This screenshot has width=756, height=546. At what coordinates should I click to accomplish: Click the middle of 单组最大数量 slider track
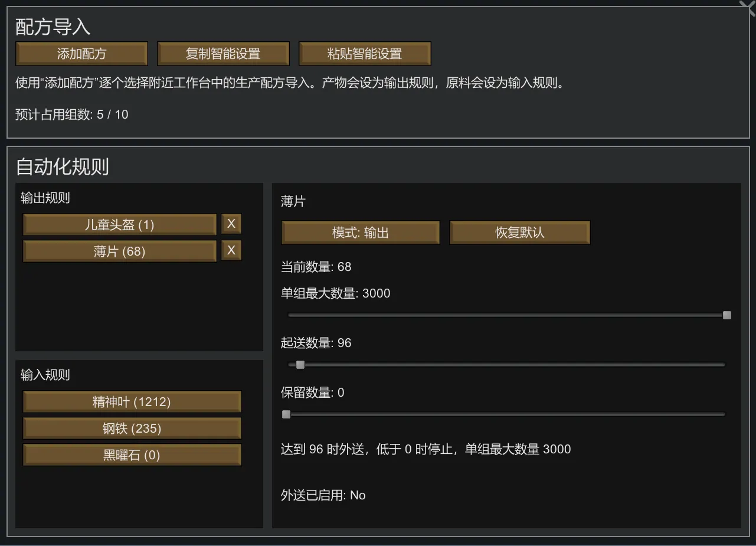tap(506, 315)
